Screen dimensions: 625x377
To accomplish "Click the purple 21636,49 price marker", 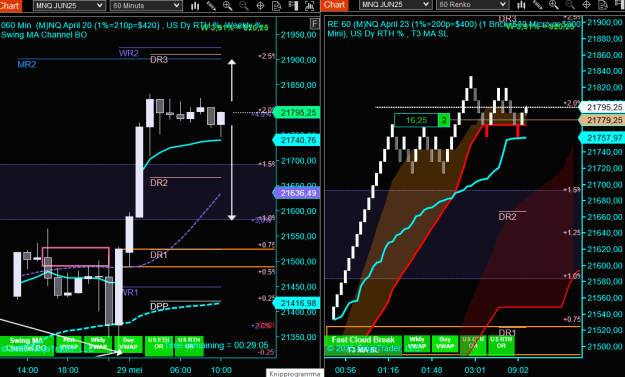I will (x=297, y=193).
